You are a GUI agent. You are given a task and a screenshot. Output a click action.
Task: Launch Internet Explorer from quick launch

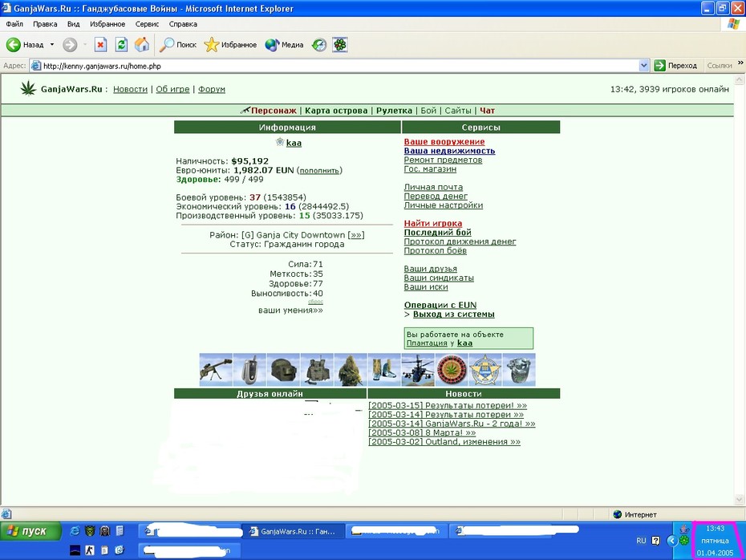pyautogui.click(x=75, y=531)
